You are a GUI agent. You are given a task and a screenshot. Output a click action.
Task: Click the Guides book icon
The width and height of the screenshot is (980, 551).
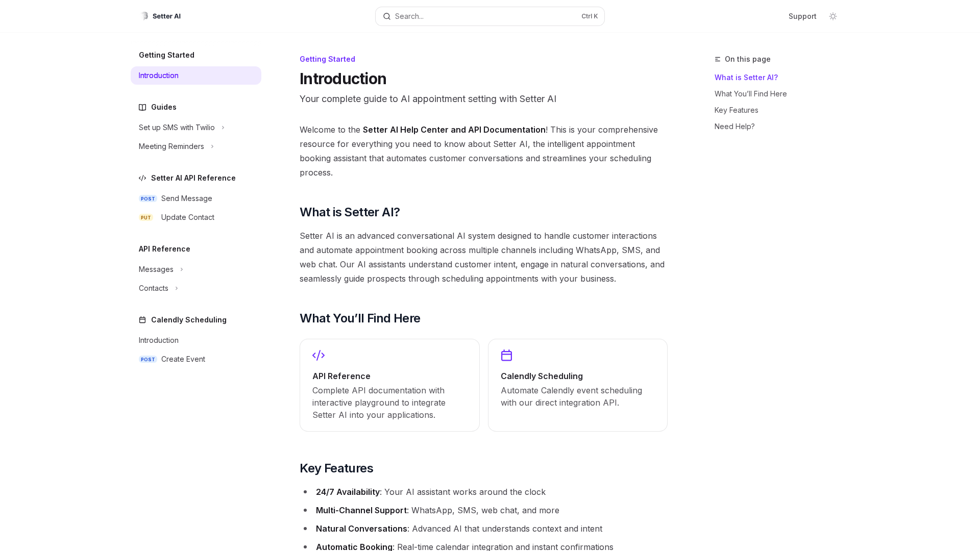[x=142, y=107]
